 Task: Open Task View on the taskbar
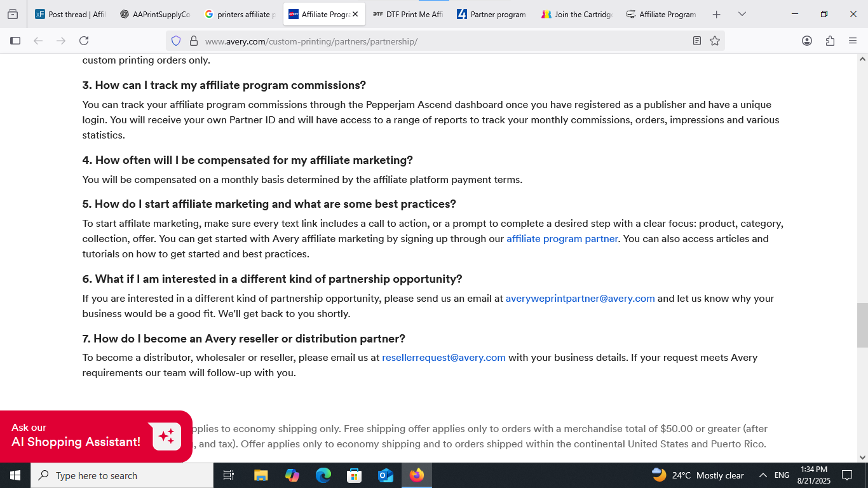pos(229,475)
